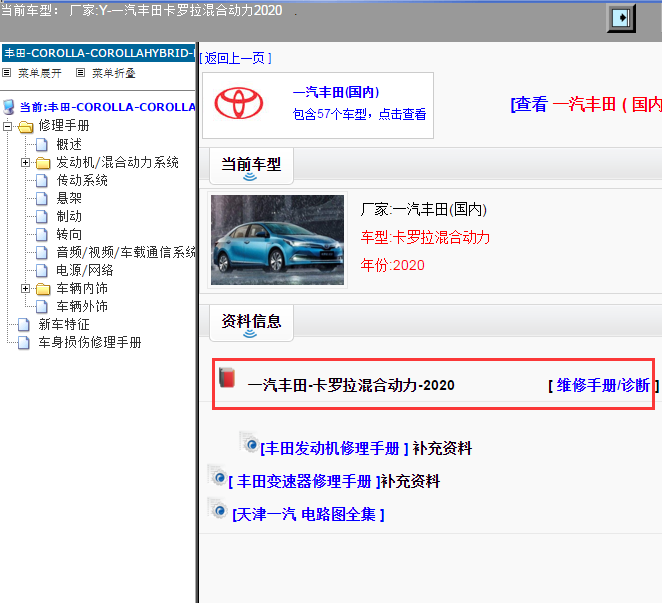Screen dimensions: 662x603
Task: Click the page icon next to 概述
Action: click(x=41, y=145)
